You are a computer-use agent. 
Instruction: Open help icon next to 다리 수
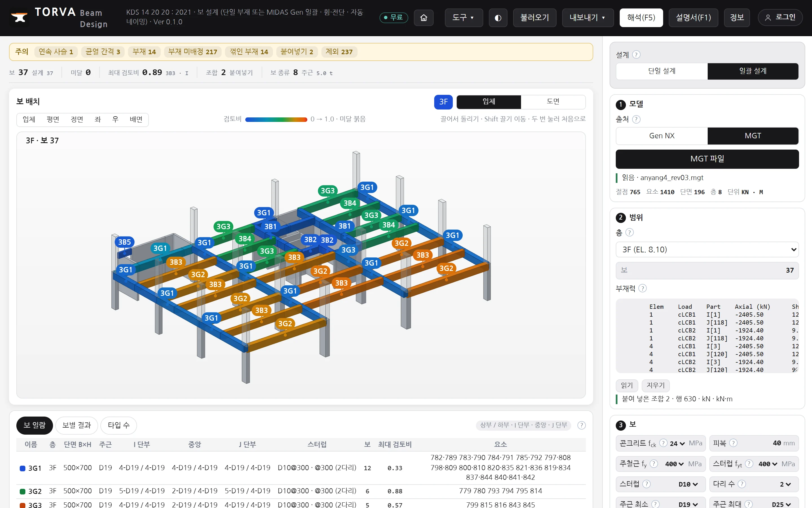[742, 484]
